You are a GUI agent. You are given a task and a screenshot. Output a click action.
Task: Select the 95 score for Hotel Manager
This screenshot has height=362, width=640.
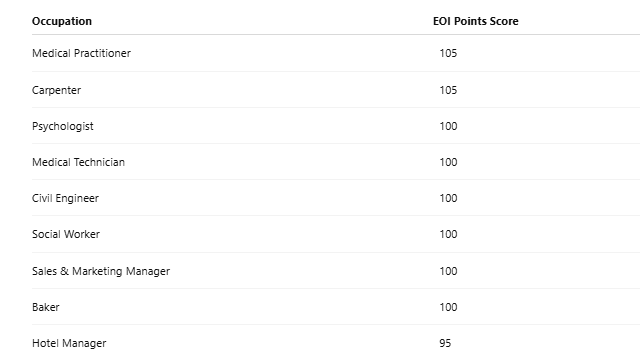point(445,343)
